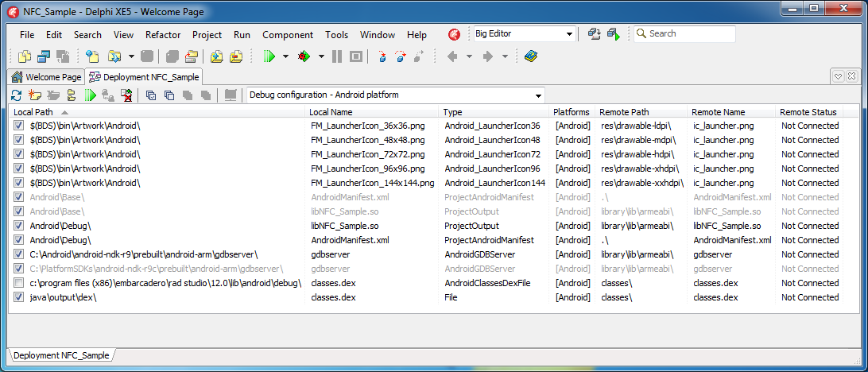Viewport: 868px width, 372px height.
Task: Expand the Open file dropdown arrow
Action: click(131, 56)
